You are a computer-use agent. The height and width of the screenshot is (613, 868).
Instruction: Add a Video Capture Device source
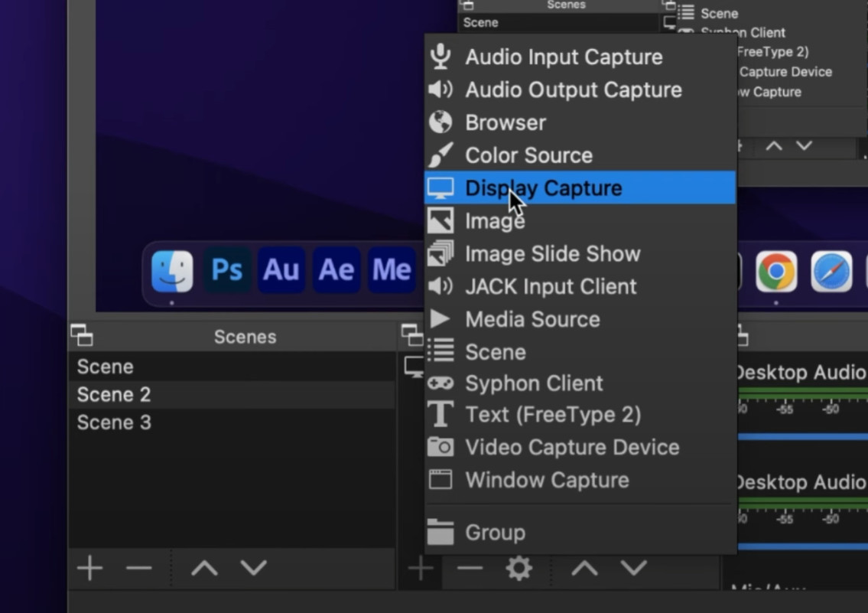[571, 447]
